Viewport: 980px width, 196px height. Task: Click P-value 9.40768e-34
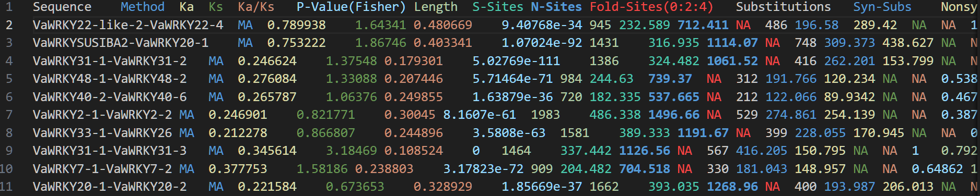click(x=542, y=25)
